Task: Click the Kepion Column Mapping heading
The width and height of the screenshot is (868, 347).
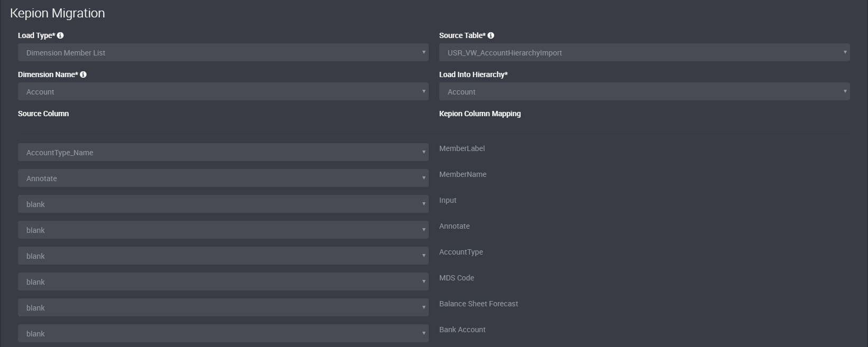Action: coord(480,114)
